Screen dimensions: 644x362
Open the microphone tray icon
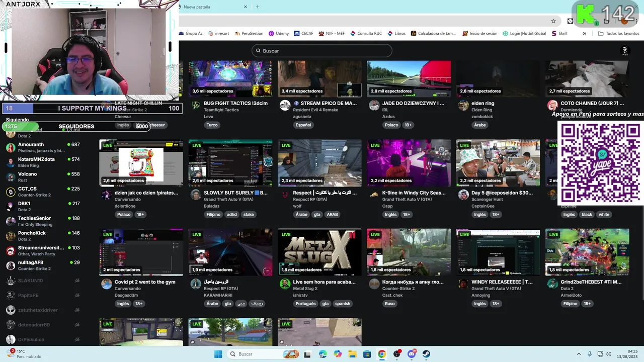(x=590, y=354)
